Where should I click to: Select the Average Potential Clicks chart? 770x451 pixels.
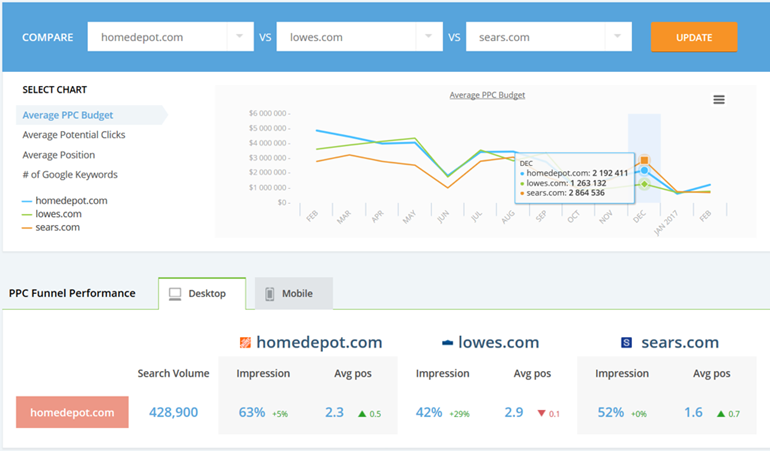(74, 135)
